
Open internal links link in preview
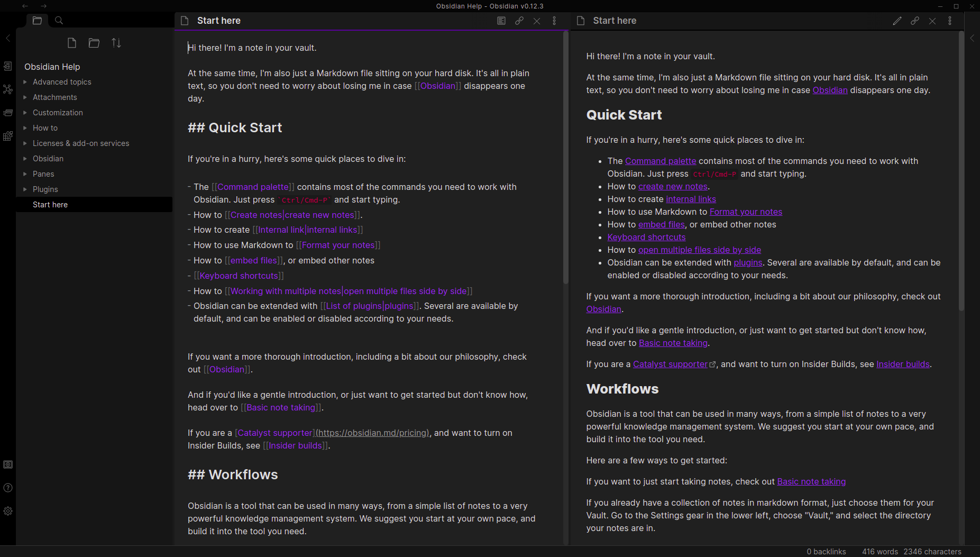click(x=691, y=199)
